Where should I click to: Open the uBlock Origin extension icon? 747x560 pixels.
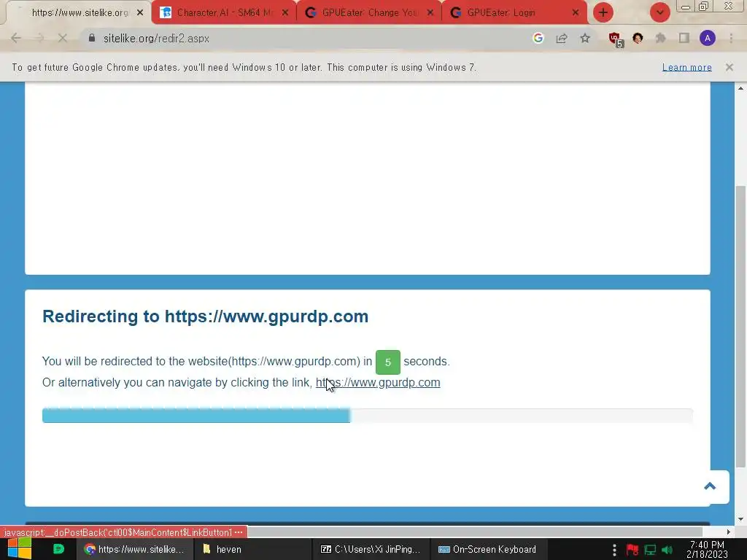616,39
